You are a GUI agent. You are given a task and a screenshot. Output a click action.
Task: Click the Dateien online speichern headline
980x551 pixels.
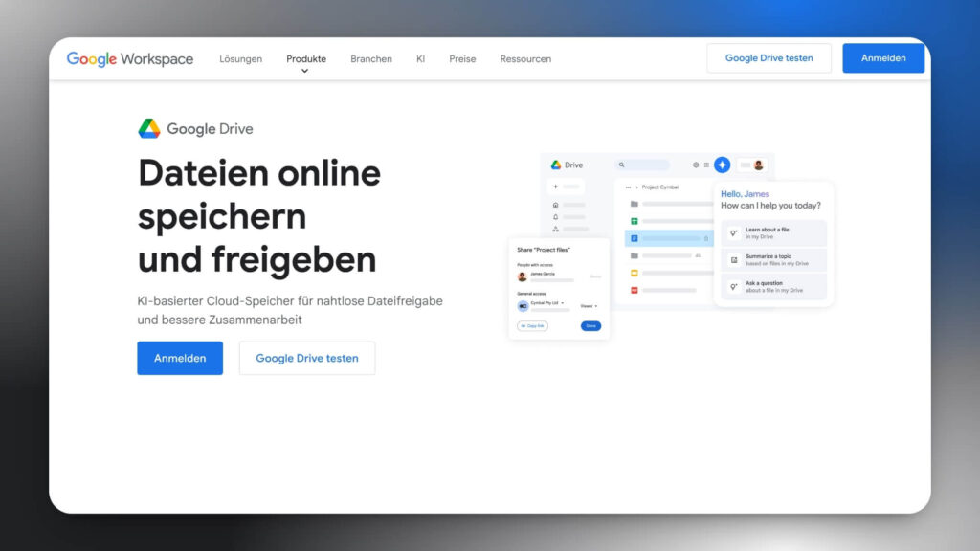(x=259, y=215)
